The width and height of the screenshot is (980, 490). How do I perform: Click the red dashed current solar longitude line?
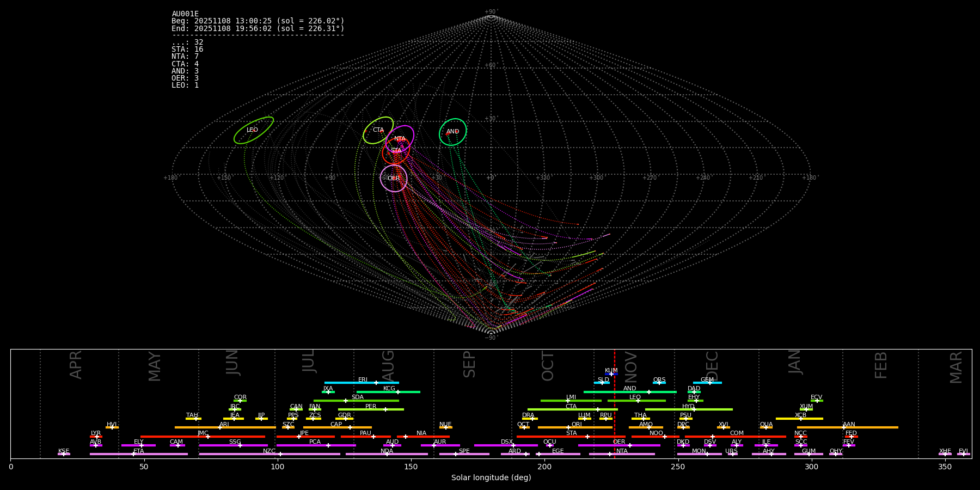[x=615, y=403]
